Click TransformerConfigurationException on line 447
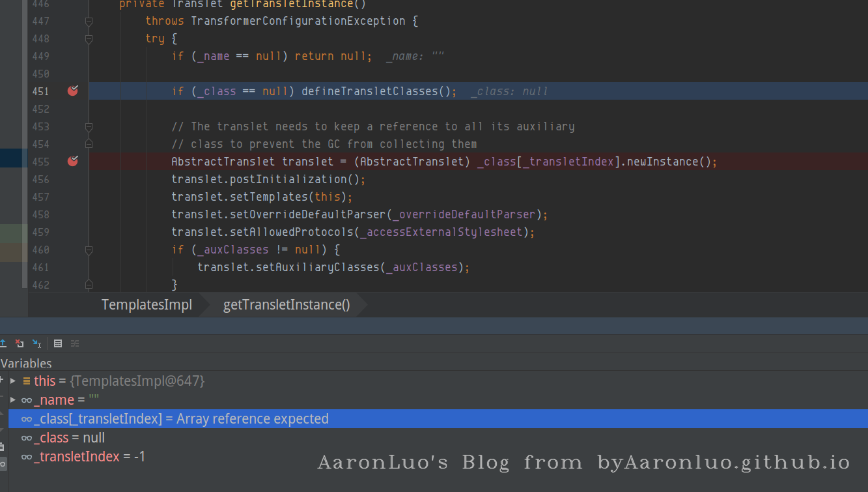 point(298,21)
